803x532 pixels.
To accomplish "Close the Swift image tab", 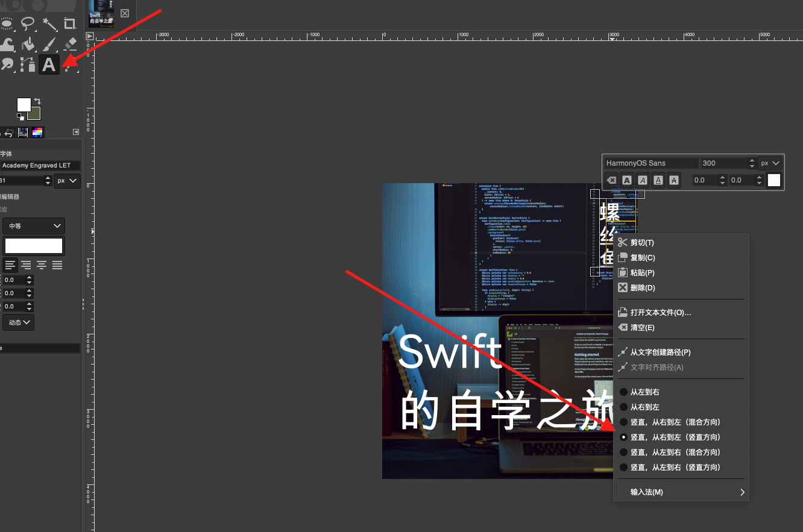I will click(125, 13).
